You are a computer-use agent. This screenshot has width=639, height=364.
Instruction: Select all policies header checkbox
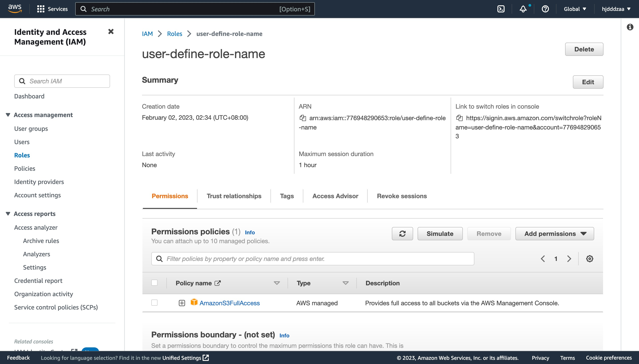coord(154,283)
